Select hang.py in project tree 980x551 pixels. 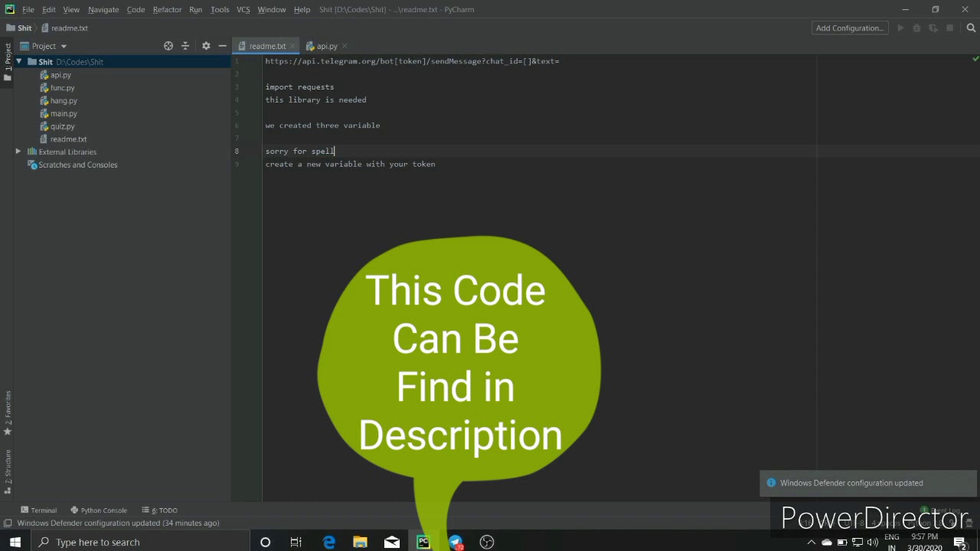pyautogui.click(x=64, y=101)
